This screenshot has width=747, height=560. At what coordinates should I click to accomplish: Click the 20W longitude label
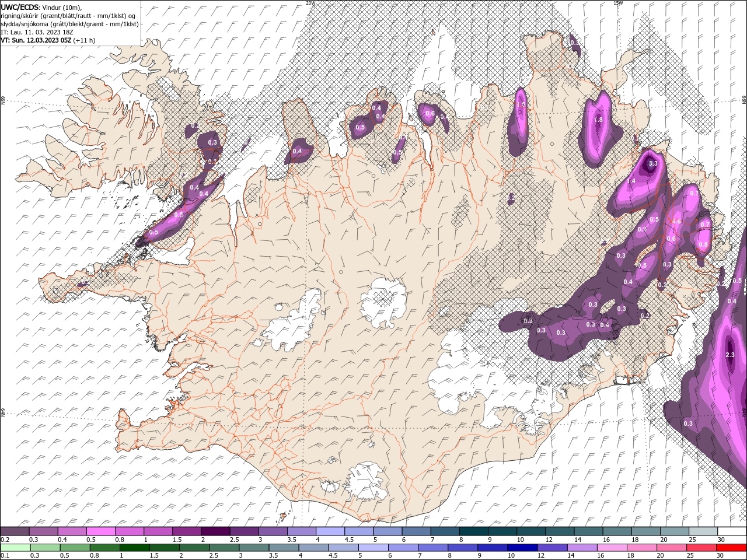click(310, 3)
